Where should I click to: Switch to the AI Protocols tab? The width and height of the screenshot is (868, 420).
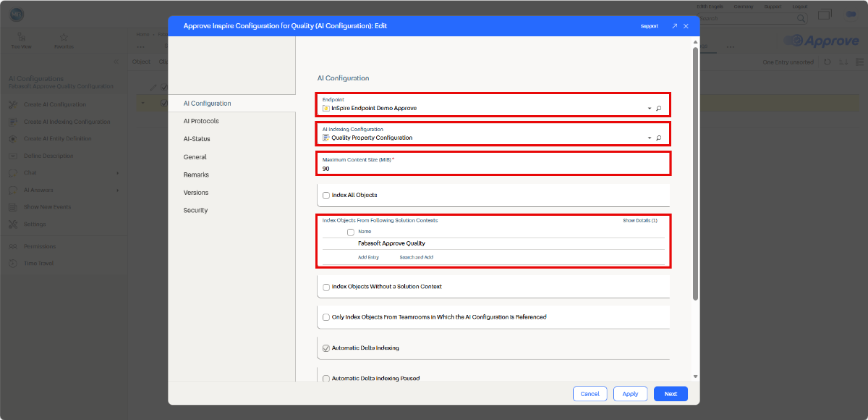click(x=201, y=121)
